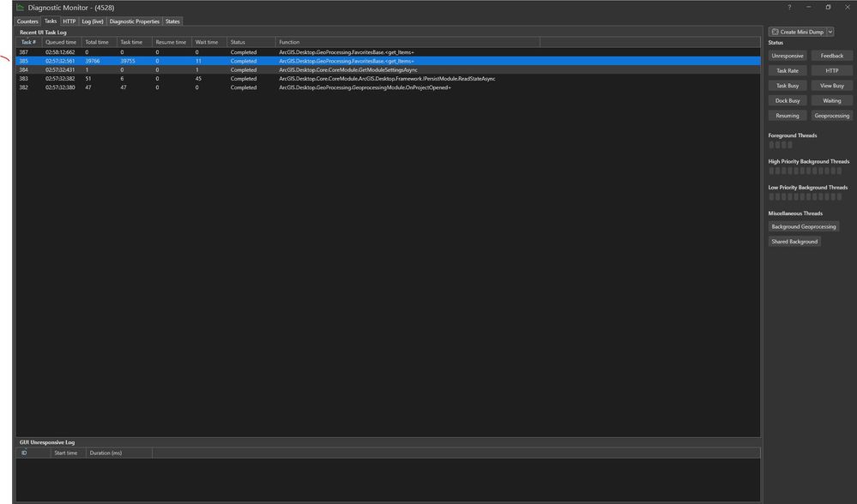Click the Create Mini Dump button
The width and height of the screenshot is (857, 504).
798,32
